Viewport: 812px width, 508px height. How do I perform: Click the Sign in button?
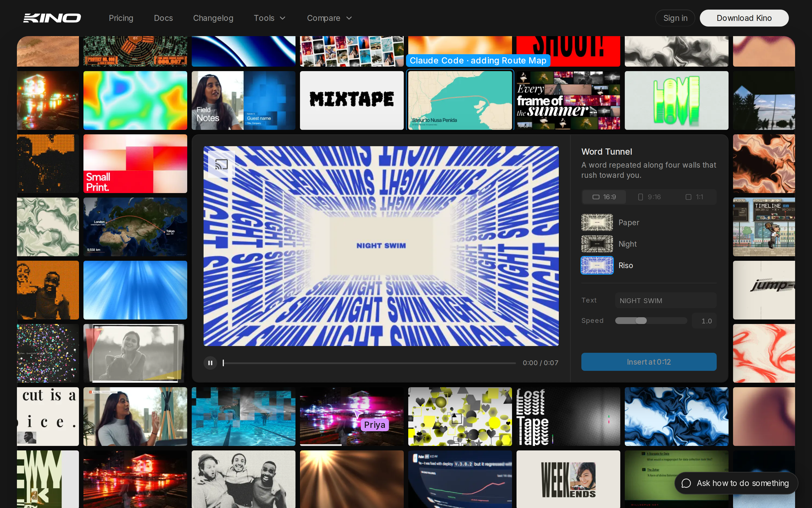click(x=675, y=18)
